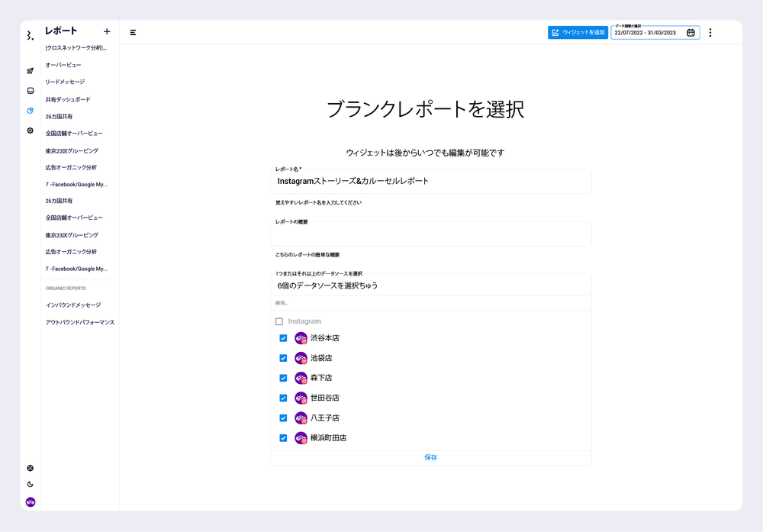Toggle dark mode moon icon

point(31,484)
